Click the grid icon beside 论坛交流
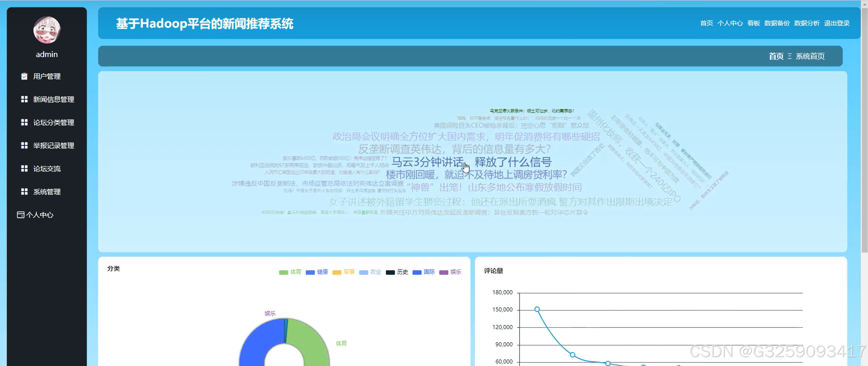The width and height of the screenshot is (868, 366). click(24, 169)
